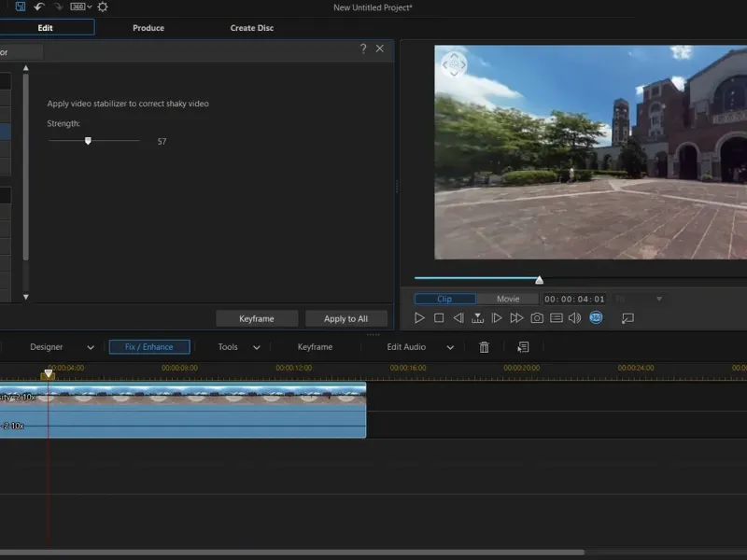
Task: Open the Create Disc tab
Action: (252, 28)
